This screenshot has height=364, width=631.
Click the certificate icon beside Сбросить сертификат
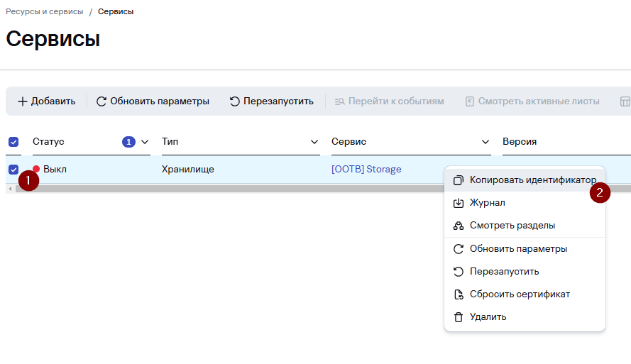coord(459,294)
